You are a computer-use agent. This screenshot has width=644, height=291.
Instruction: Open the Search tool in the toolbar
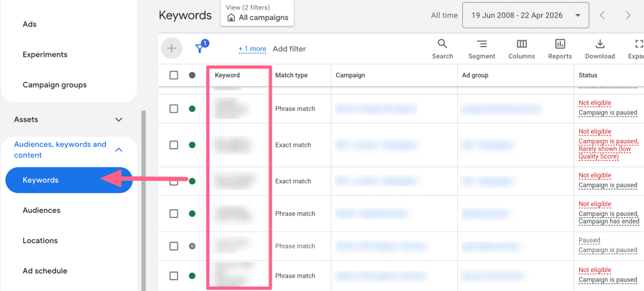(x=442, y=49)
